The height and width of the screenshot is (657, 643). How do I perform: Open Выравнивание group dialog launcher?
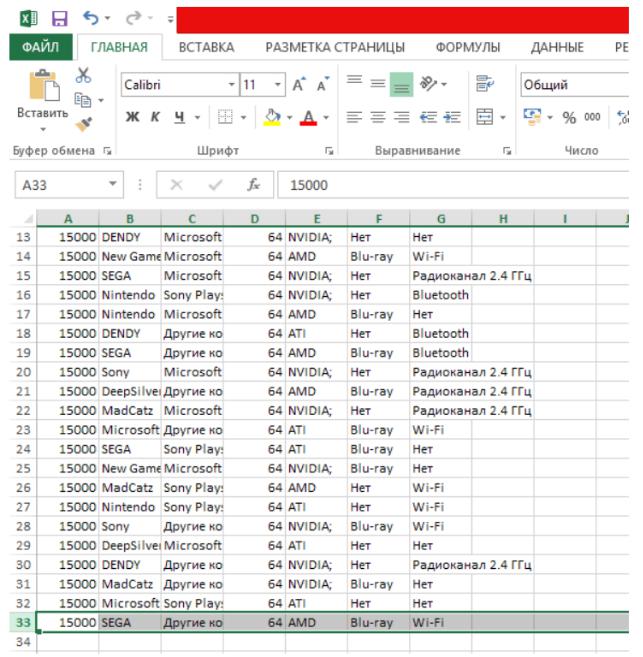pos(507,151)
